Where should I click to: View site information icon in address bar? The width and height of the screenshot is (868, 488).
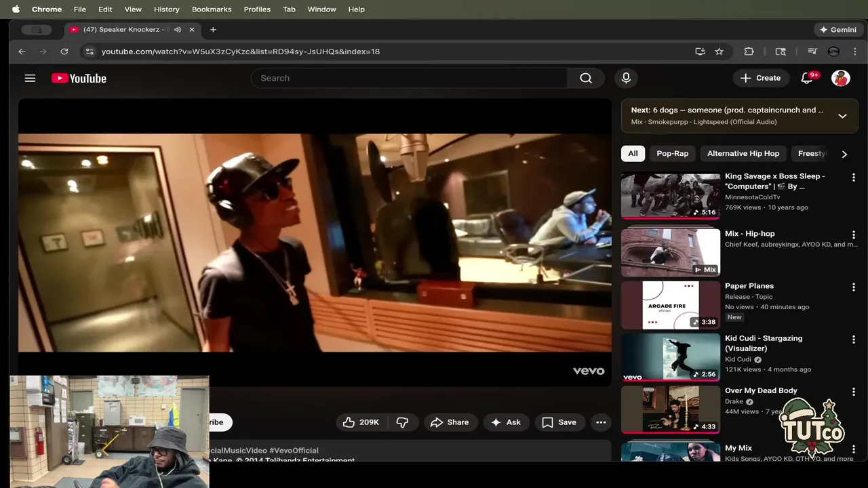coord(90,52)
